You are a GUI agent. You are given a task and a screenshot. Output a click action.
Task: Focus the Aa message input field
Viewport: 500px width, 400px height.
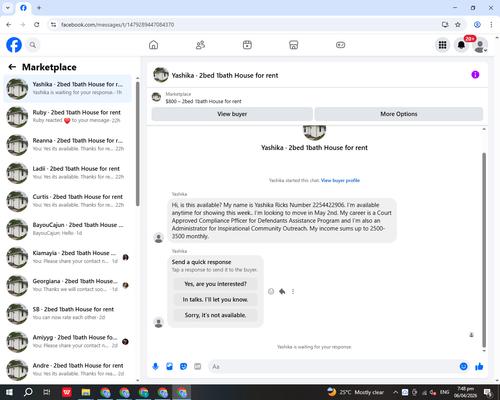[333, 367]
